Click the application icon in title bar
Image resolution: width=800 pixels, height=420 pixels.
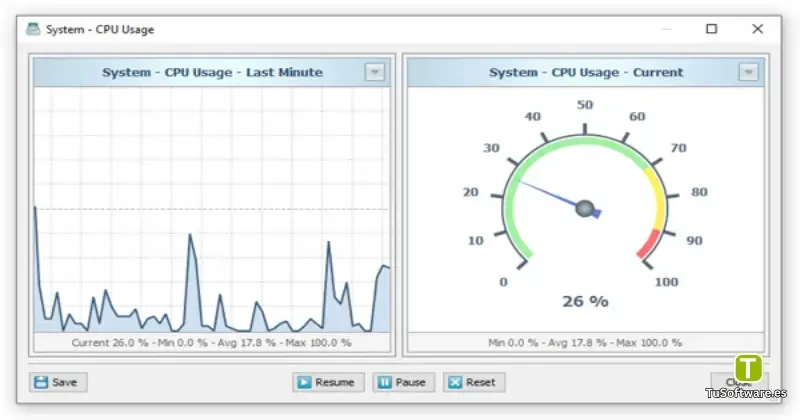click(33, 29)
